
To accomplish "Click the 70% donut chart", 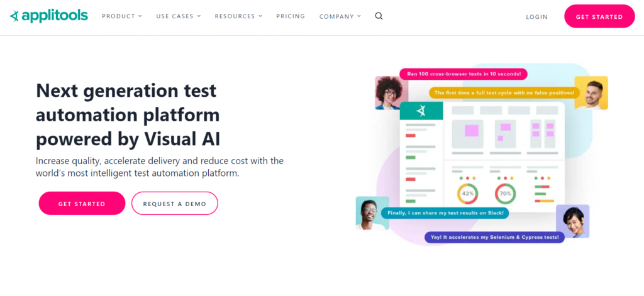I will click(505, 194).
